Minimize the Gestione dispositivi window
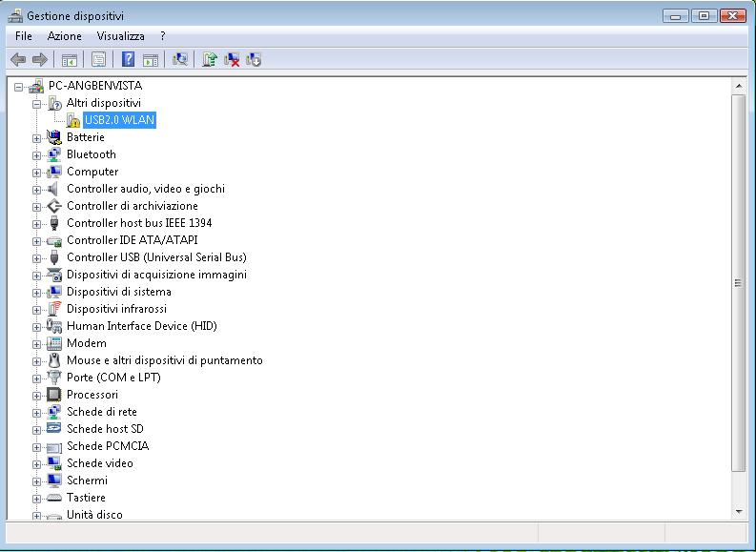The image size is (756, 552). 676,16
